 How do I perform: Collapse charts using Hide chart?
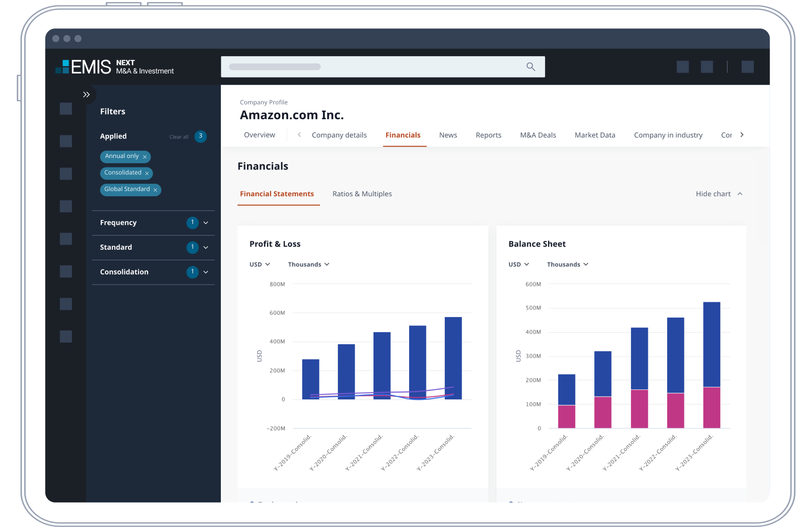tap(719, 194)
